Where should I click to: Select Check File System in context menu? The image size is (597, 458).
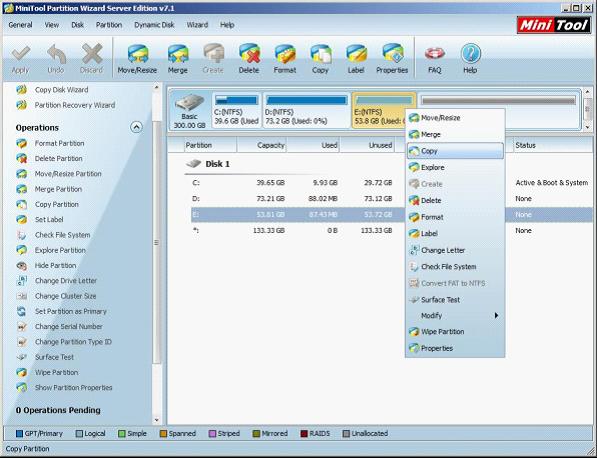(455, 267)
